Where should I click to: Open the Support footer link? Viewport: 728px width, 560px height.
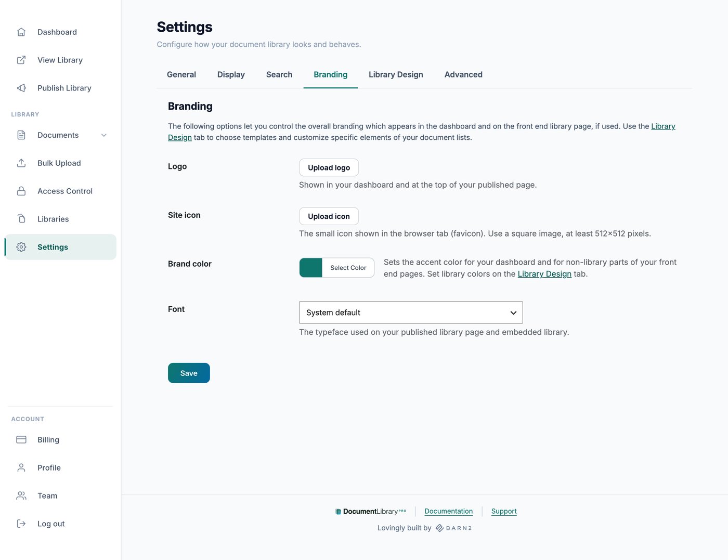pos(504,512)
